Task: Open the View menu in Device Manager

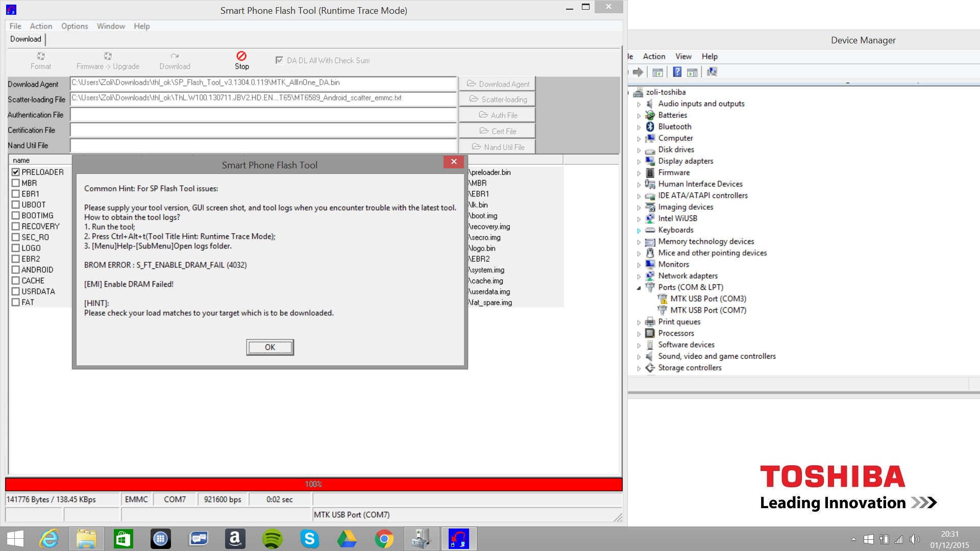Action: tap(683, 56)
